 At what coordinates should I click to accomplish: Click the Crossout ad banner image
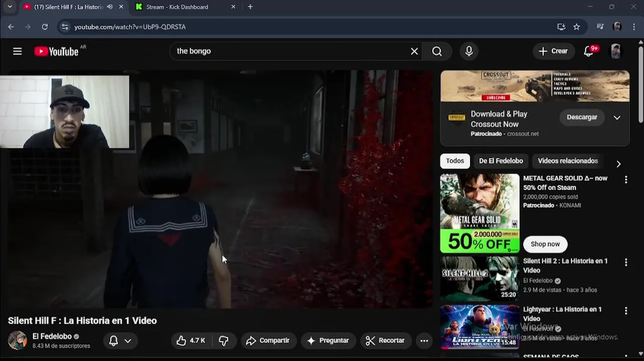535,86
